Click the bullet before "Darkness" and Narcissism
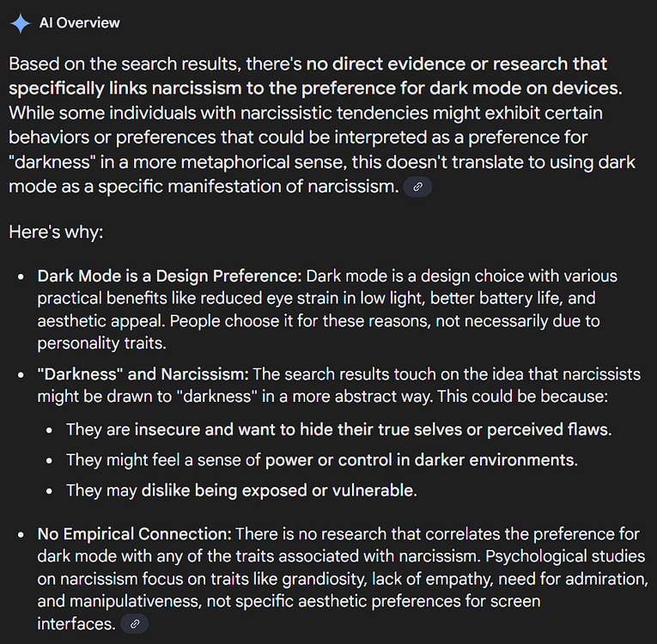 [x=21, y=375]
